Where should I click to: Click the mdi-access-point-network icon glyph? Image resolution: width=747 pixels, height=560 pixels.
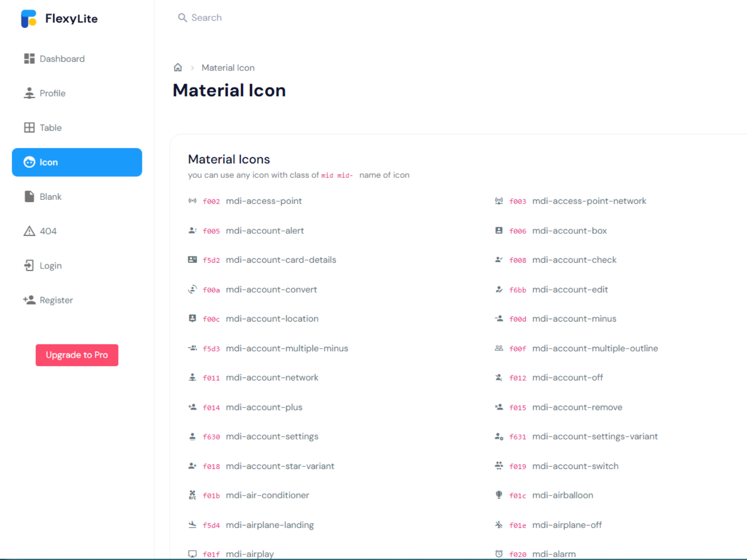(499, 201)
